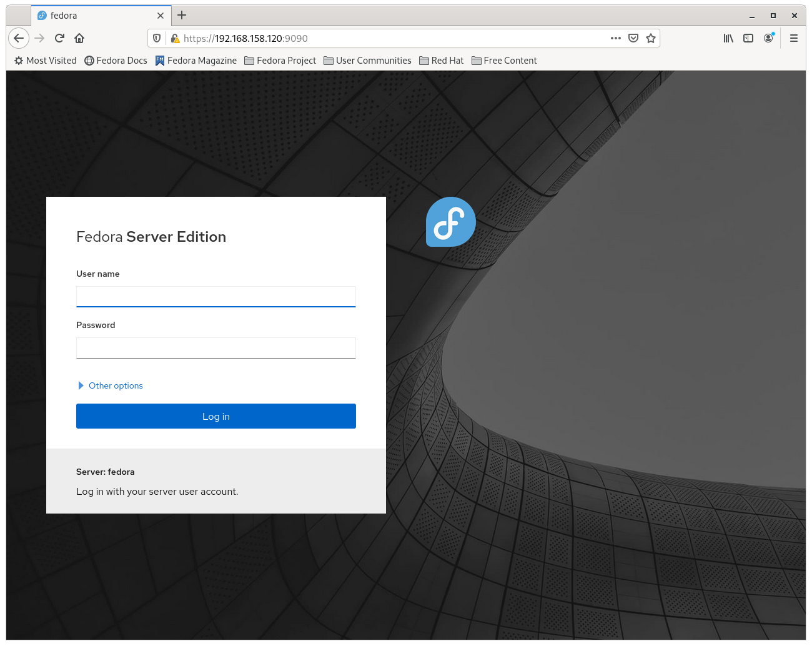Screen dimensions: 812x646
Task: Expand Other options
Action: click(x=111, y=385)
